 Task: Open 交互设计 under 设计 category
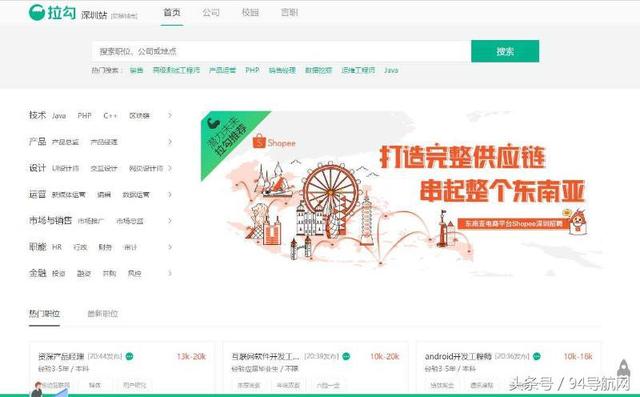(x=104, y=169)
